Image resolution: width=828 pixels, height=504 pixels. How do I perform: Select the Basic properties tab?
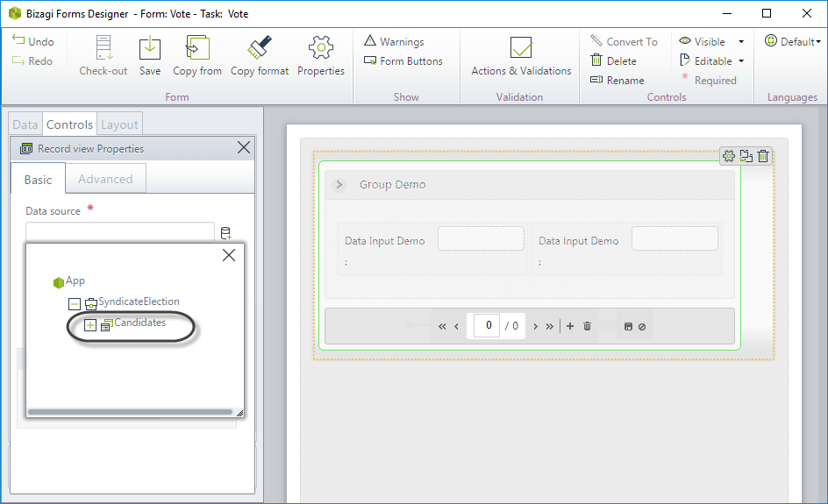click(x=38, y=180)
